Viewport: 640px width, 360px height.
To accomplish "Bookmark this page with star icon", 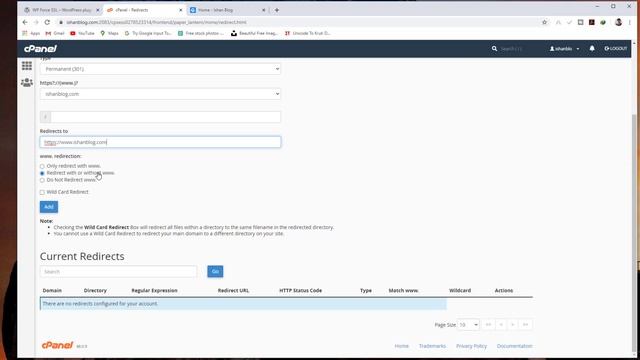I will [544, 22].
